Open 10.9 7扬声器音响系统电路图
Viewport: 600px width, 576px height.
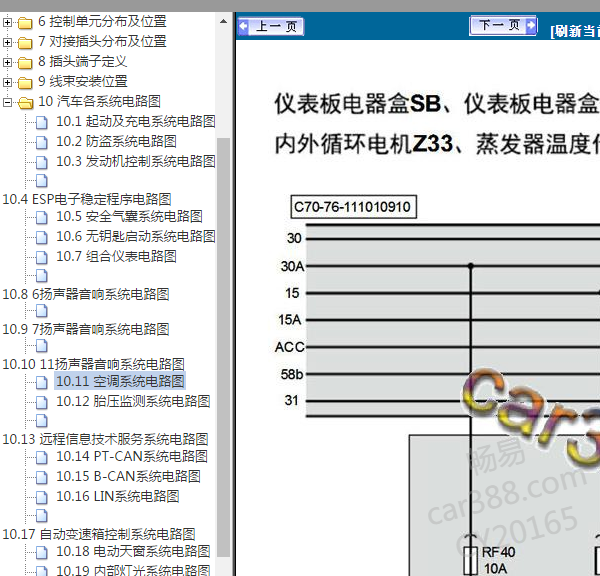pyautogui.click(x=86, y=330)
